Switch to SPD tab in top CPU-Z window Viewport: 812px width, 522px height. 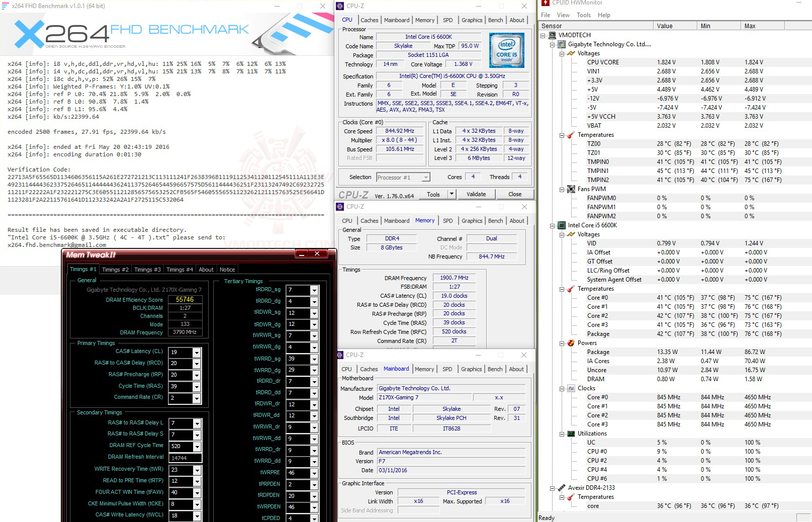(x=447, y=20)
